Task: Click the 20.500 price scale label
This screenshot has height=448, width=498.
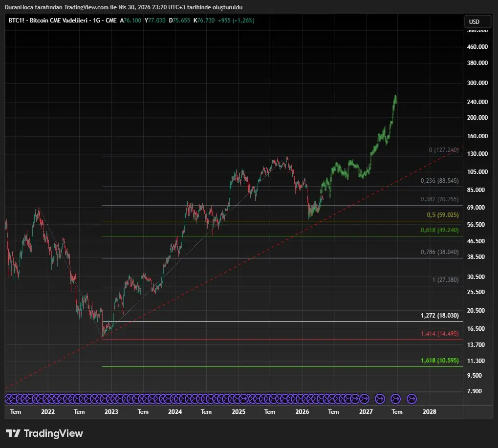Action: point(476,311)
